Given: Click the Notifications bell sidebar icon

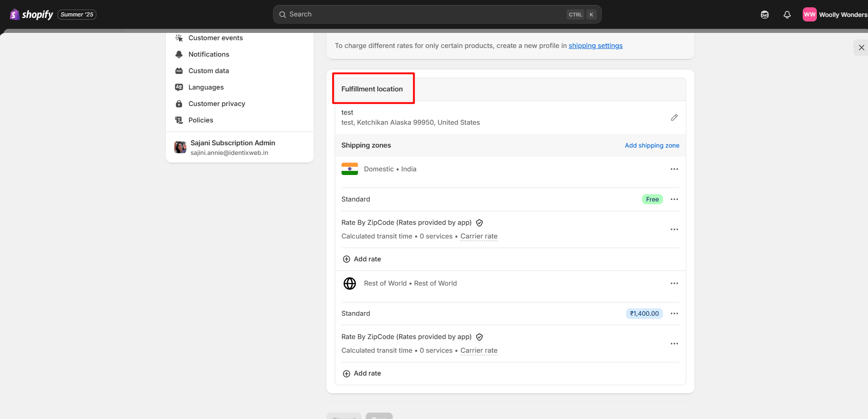Looking at the screenshot, I should [x=179, y=54].
